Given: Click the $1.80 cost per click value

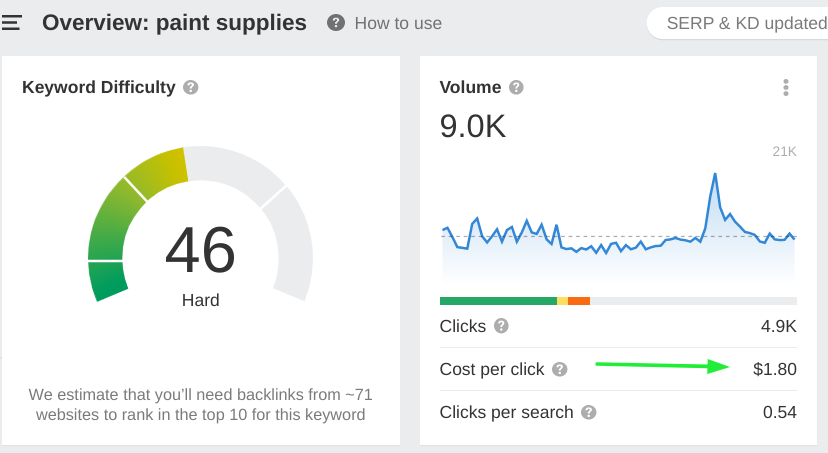Looking at the screenshot, I should pos(774,369).
